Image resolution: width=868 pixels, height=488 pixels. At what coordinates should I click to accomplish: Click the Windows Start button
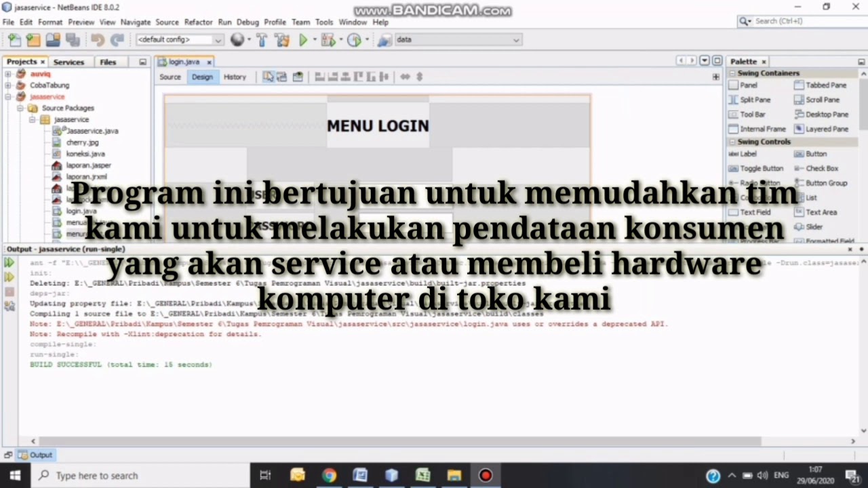14,476
